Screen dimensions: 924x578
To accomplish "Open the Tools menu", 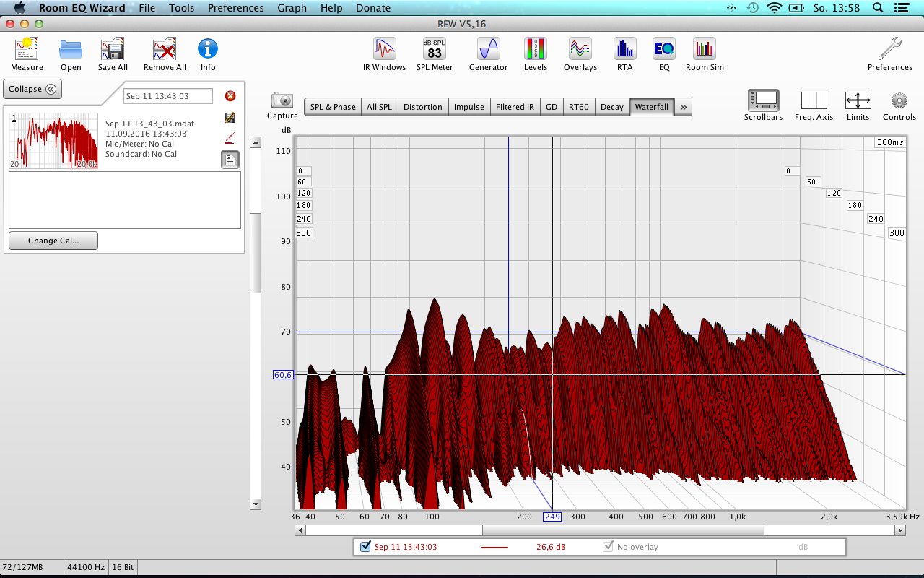I will click(x=182, y=8).
